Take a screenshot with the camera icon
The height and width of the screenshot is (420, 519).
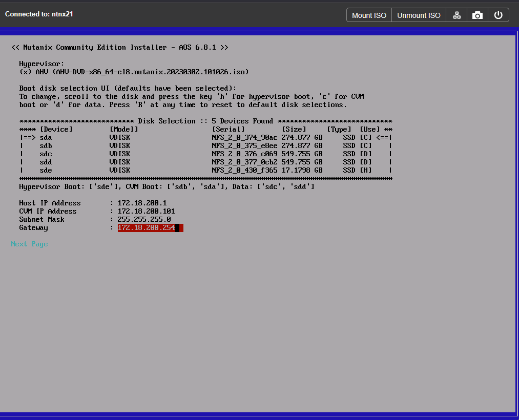tap(478, 15)
